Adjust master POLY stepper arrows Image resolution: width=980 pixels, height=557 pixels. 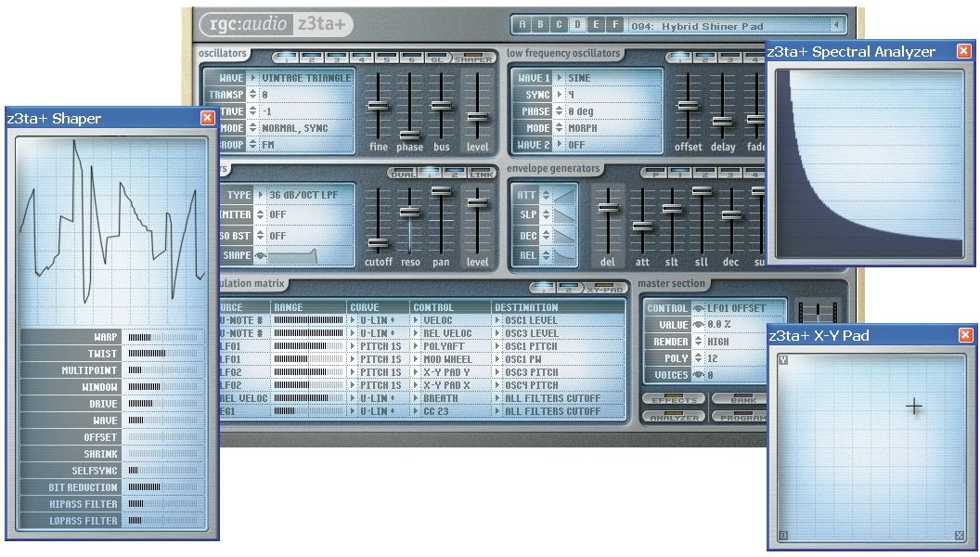click(698, 358)
